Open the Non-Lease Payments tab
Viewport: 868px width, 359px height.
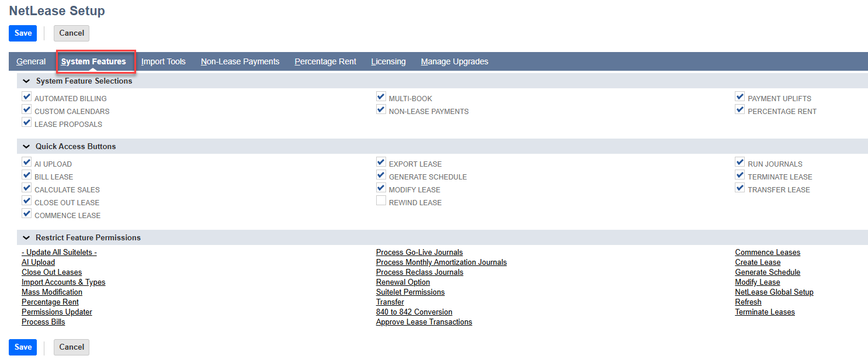[240, 61]
